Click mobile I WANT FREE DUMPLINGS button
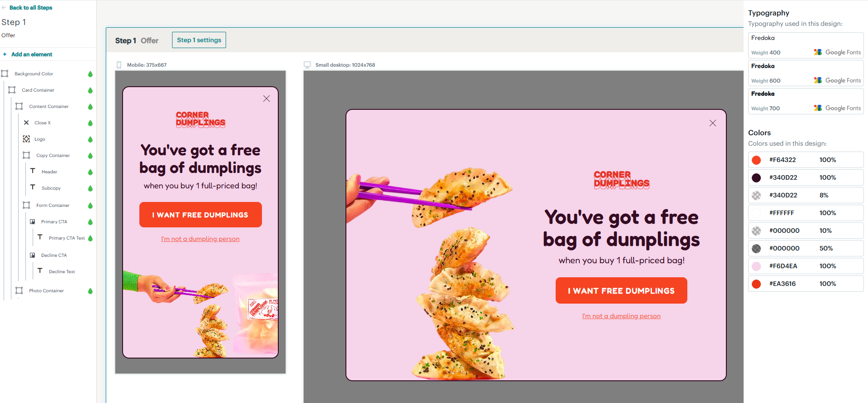Viewport: 868px width, 403px height. click(201, 215)
